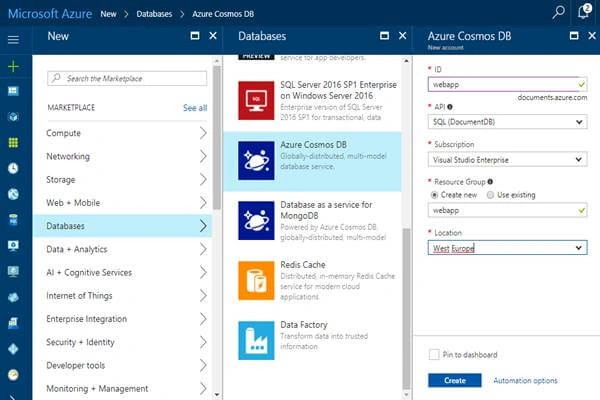
Task: Click the New breadcrumb in the header
Action: tap(108, 14)
